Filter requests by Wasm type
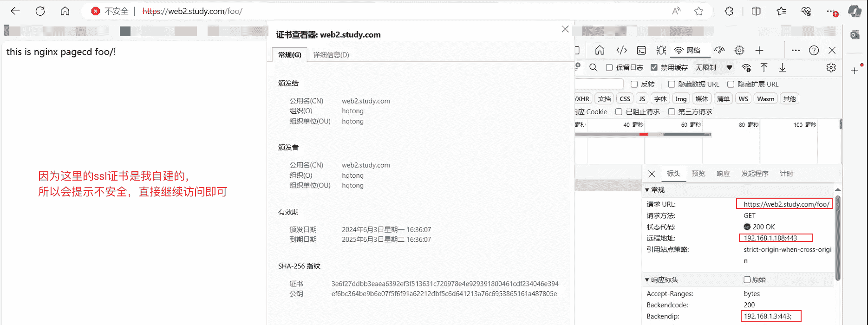 pyautogui.click(x=765, y=99)
